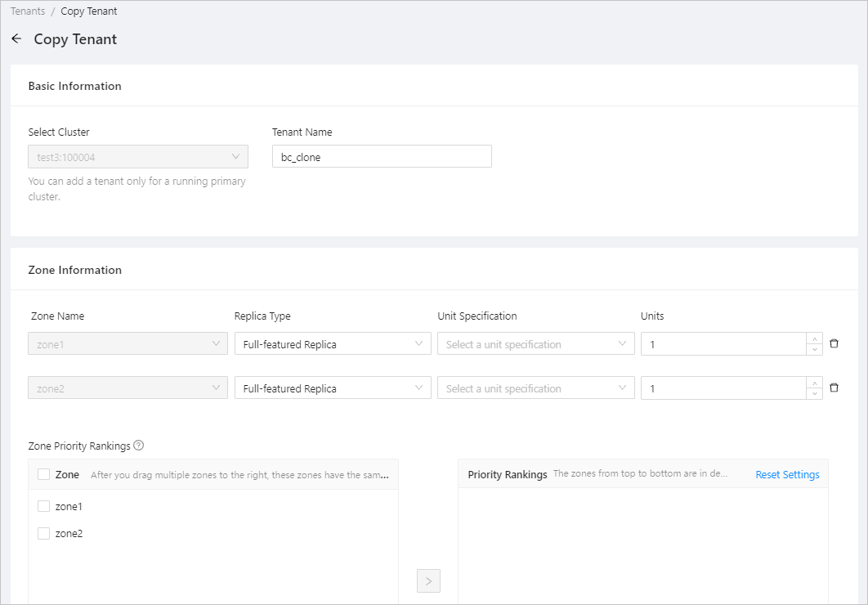
Task: Open Unit Specification dropdown for zone1
Action: pos(535,344)
